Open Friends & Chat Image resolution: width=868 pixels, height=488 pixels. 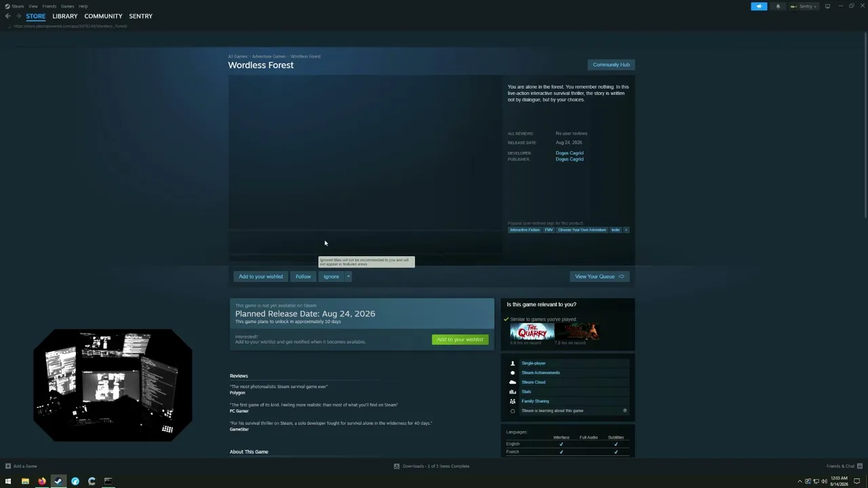(x=844, y=466)
